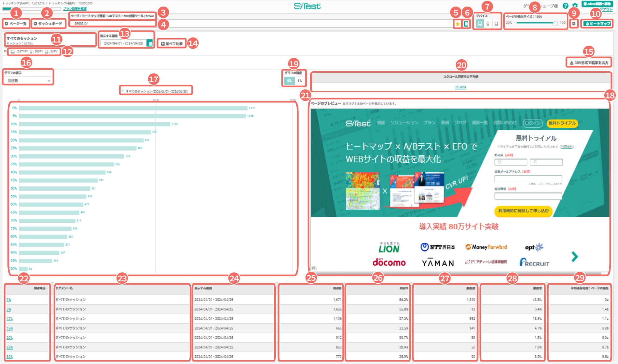Click 利用規約に同意して申し込む button in preview
This screenshot has height=364, width=618.
523,211
